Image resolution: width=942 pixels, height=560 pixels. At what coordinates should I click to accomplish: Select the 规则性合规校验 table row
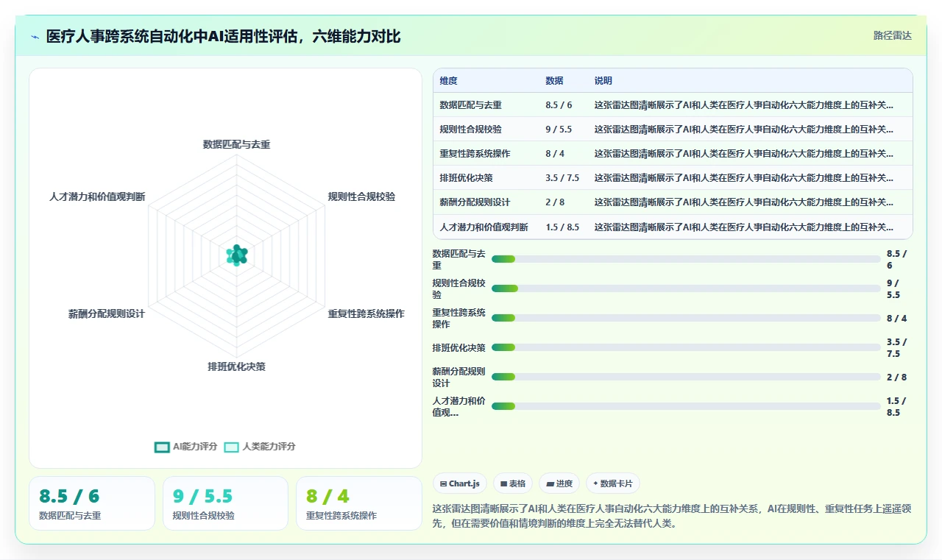click(x=673, y=130)
